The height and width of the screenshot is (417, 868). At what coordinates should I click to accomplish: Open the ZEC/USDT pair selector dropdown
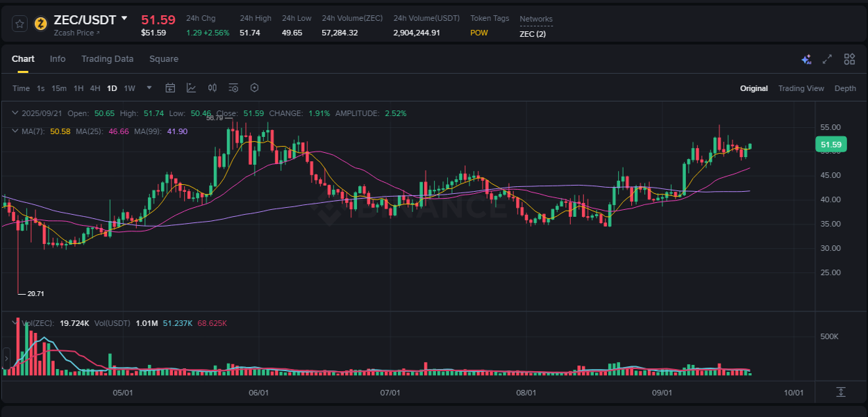pos(125,20)
